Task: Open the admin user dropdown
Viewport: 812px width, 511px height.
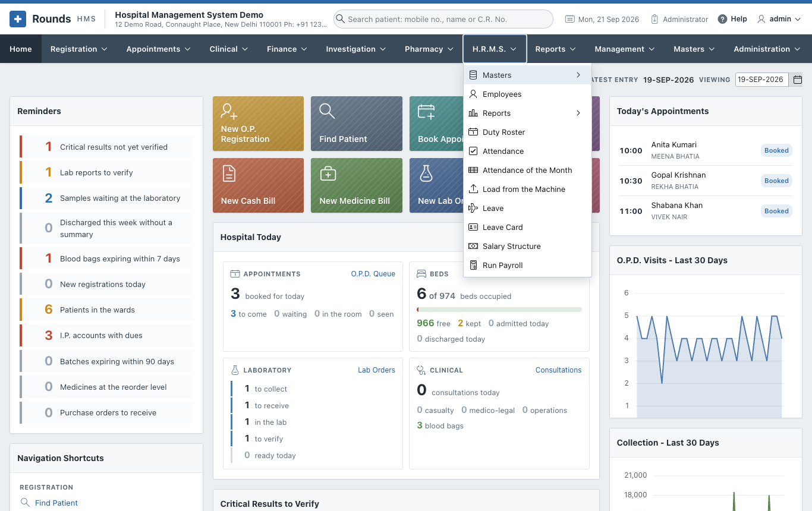Action: click(779, 19)
